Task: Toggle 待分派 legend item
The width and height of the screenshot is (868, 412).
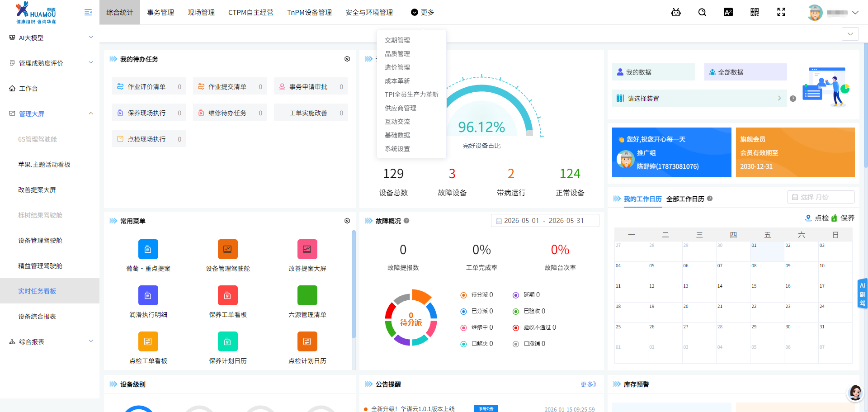Action: click(476, 295)
